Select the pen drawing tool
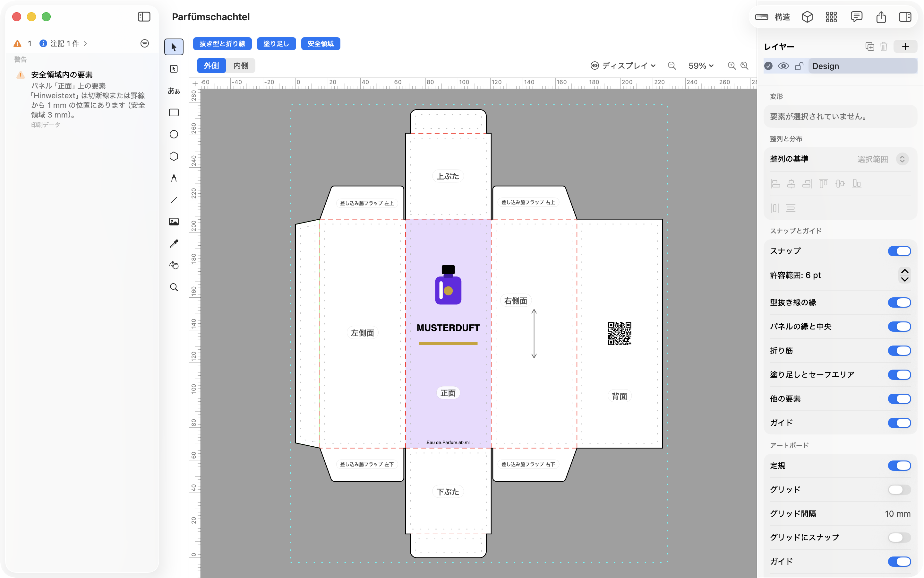Screen dimensions: 924x578 [174, 178]
